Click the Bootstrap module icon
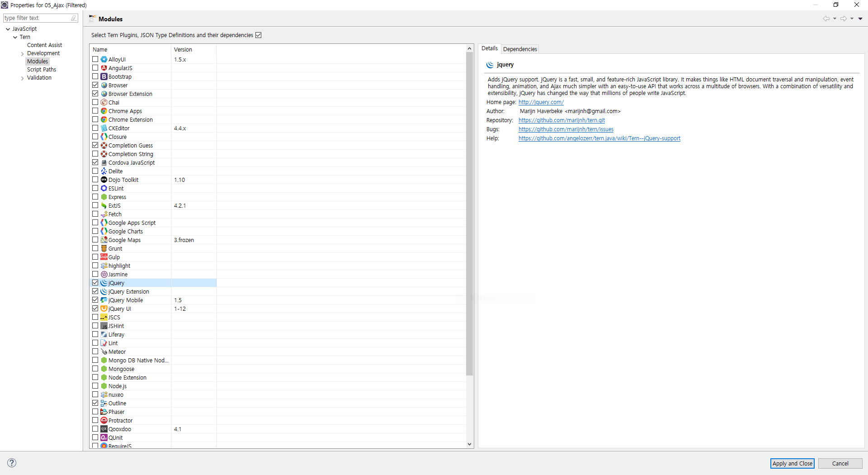Screen dimensions: 868x475 [x=104, y=76]
